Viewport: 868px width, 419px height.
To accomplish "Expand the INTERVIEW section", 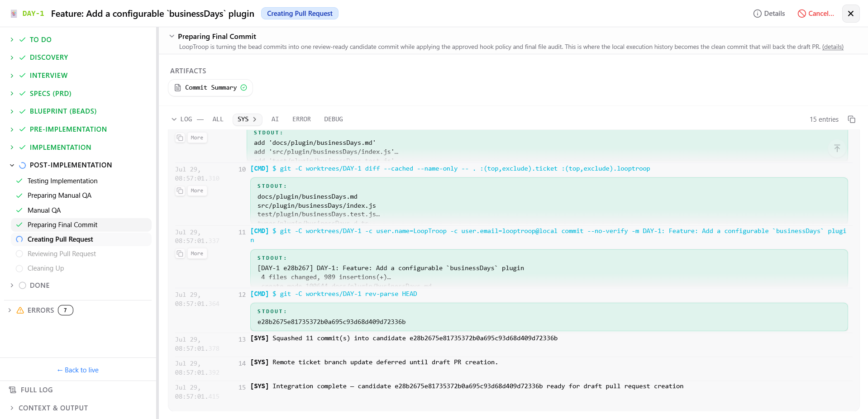I will pos(12,76).
